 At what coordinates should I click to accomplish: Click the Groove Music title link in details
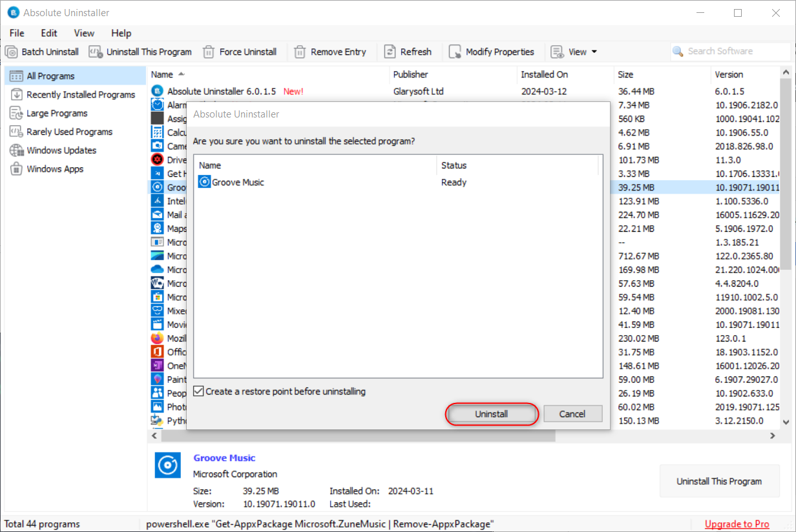click(x=224, y=458)
